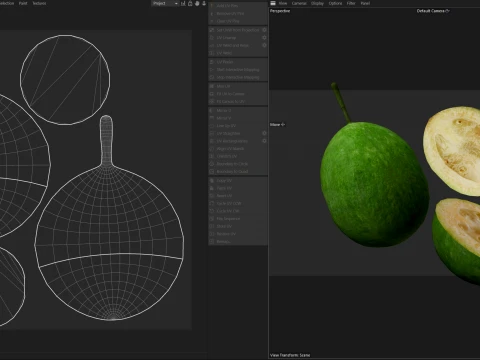Open UV Weld and Relax options gear
The image size is (480, 360).
[264, 45]
